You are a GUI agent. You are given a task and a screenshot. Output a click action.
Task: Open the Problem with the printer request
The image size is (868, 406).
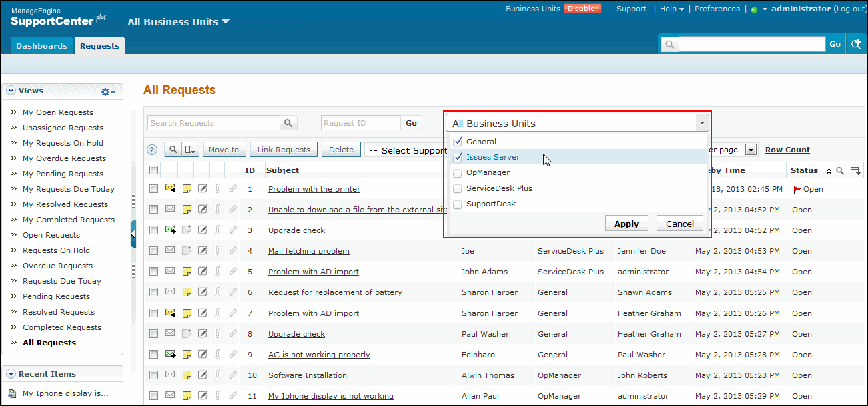click(314, 189)
